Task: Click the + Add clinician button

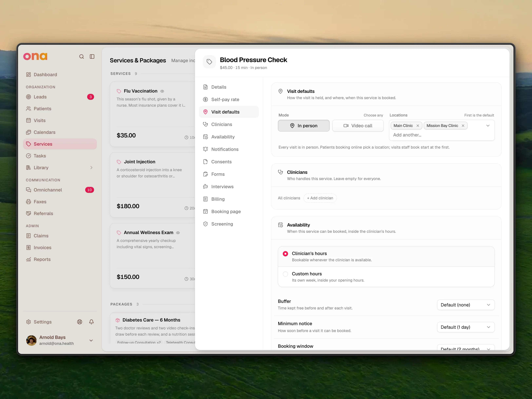Action: coord(320,198)
